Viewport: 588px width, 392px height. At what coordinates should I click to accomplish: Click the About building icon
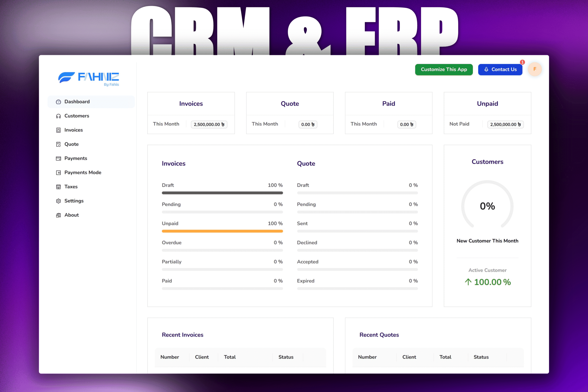pyautogui.click(x=59, y=215)
